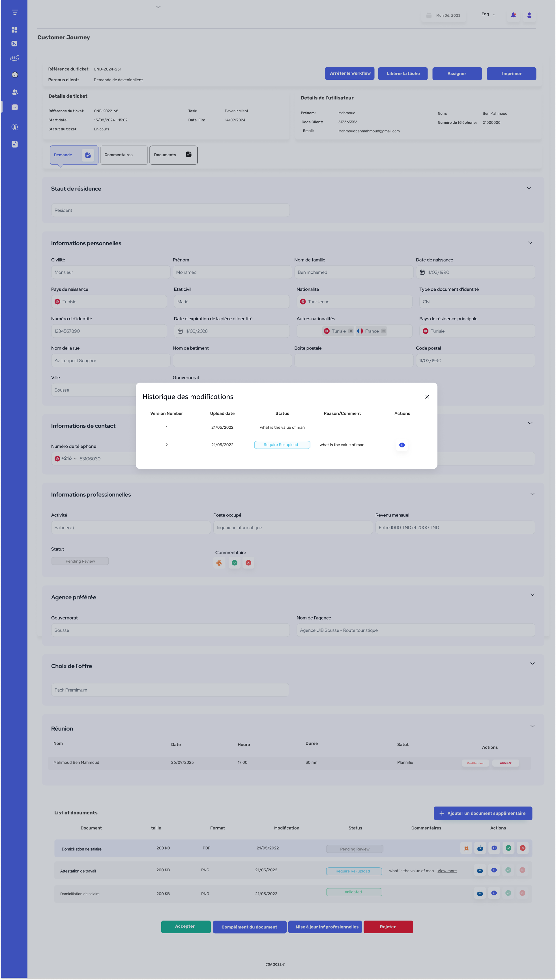
Task: Collapse the Réunion section
Action: coord(532,726)
